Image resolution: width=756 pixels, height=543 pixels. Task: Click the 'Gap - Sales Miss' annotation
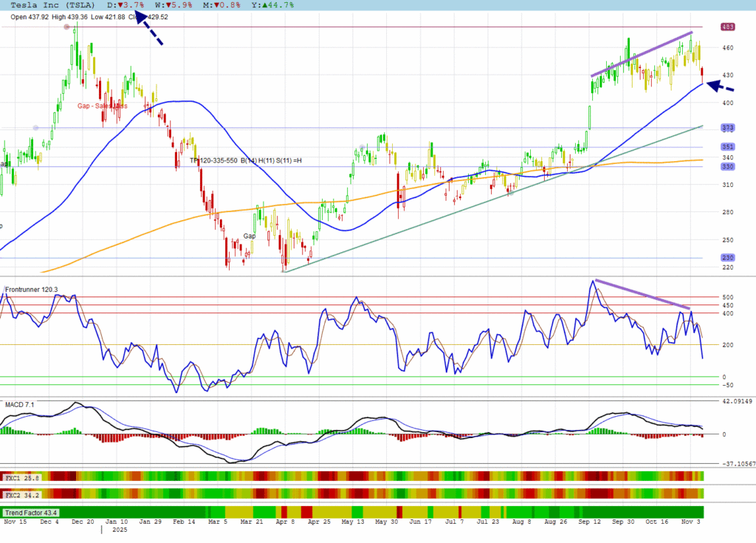(102, 106)
